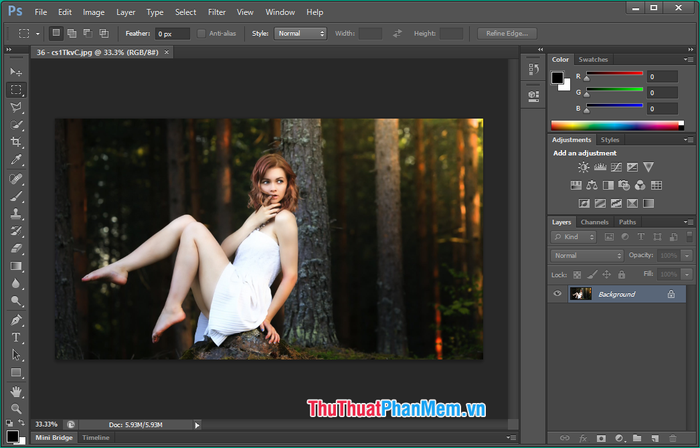This screenshot has width=700, height=448.
Task: Open the Filter menu
Action: [x=217, y=12]
